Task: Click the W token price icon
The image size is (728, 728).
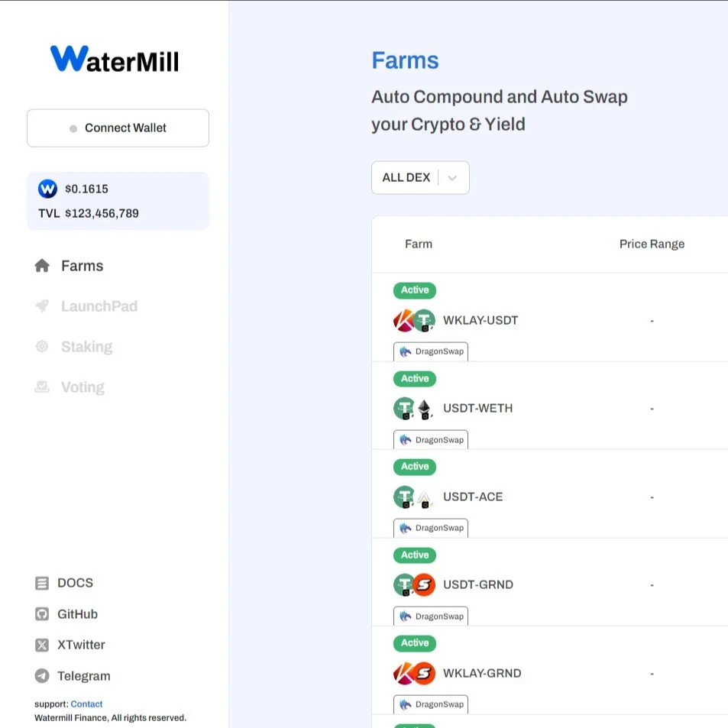Action: click(47, 189)
